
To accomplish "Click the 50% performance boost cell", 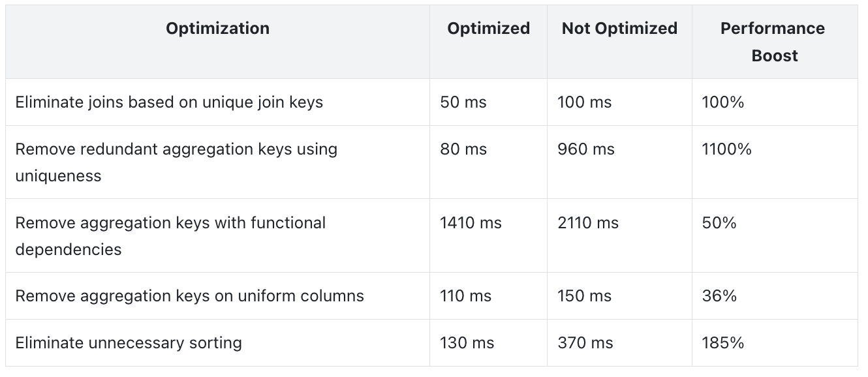I will (719, 223).
